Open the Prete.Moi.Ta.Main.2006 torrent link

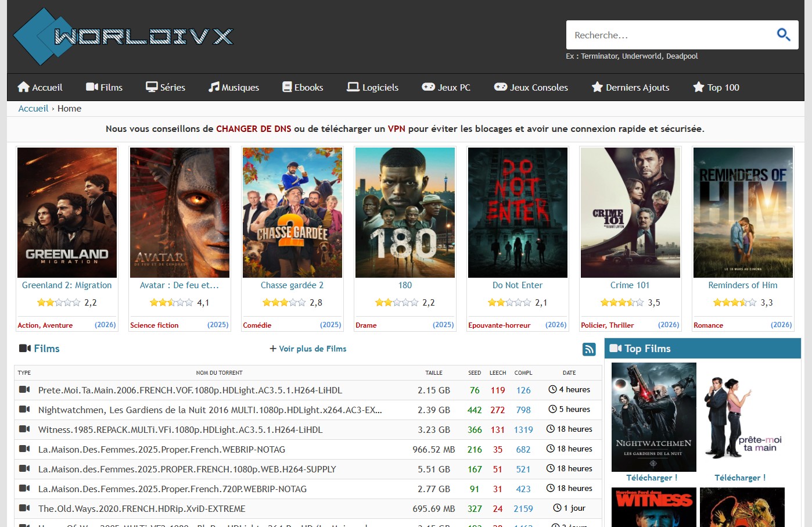190,390
